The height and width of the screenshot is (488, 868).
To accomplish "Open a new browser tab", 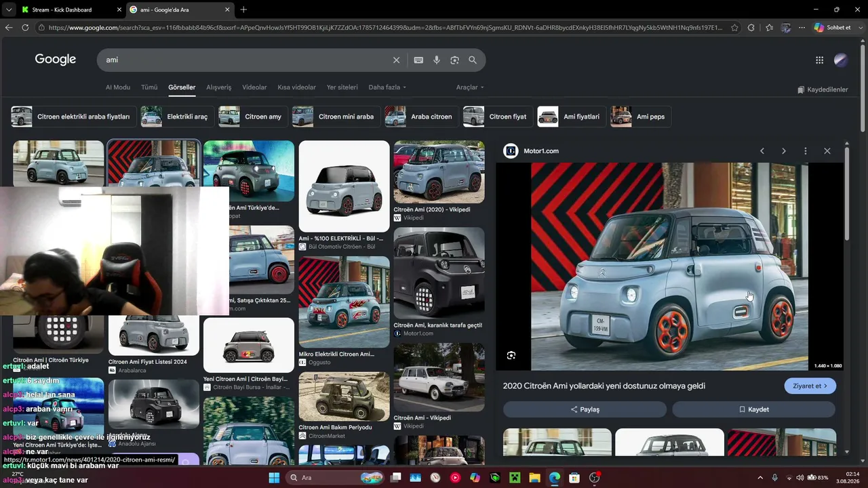I will click(243, 9).
